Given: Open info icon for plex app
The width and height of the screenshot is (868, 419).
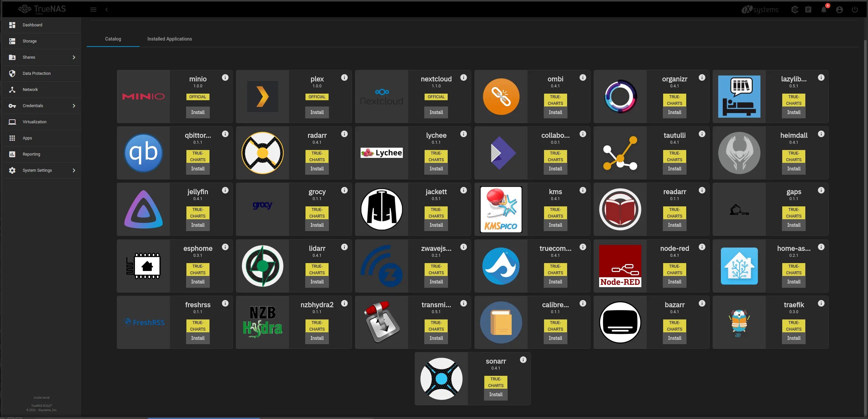Looking at the screenshot, I should (x=344, y=78).
